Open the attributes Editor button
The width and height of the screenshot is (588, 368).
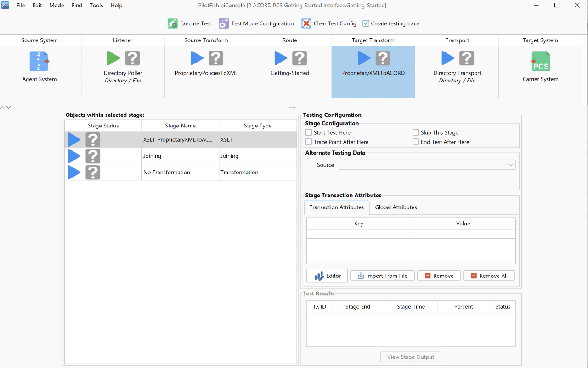(327, 276)
